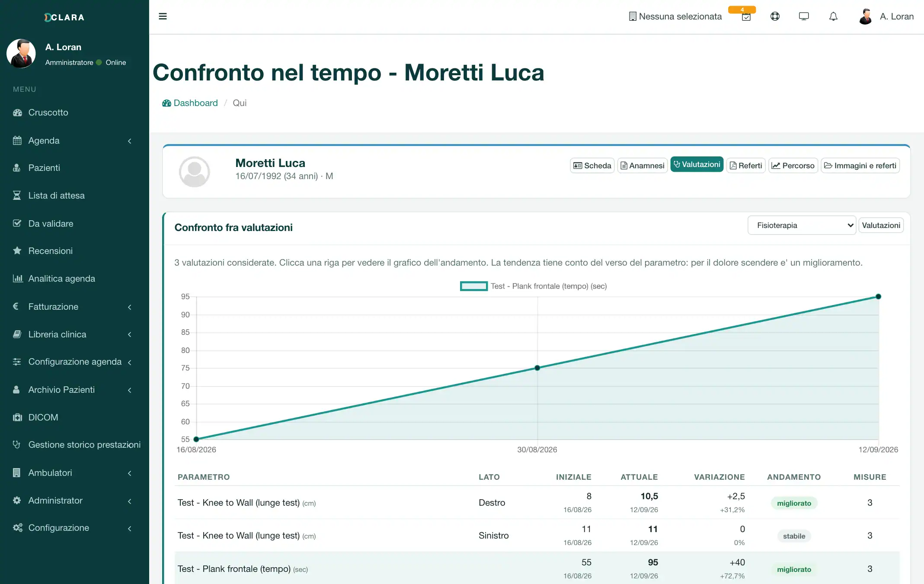Select the active Valutazioni tab
The width and height of the screenshot is (924, 584).
[697, 164]
